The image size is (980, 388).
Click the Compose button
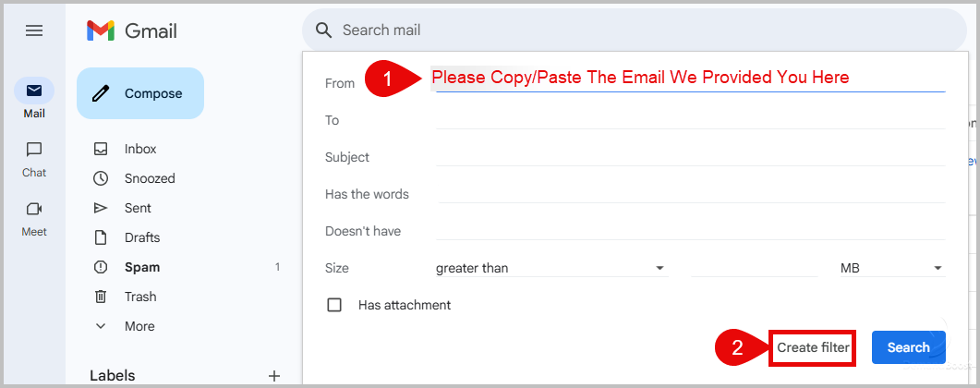click(x=140, y=93)
